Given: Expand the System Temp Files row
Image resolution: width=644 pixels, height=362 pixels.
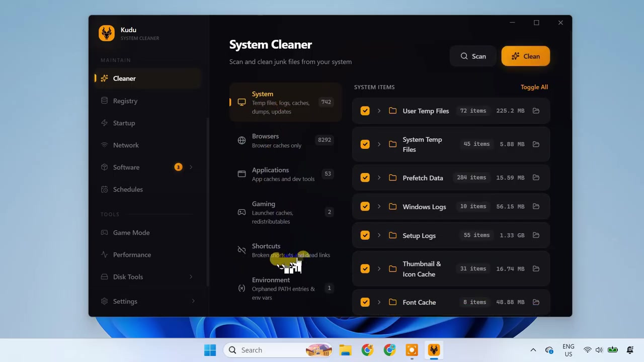Looking at the screenshot, I should pos(379,144).
